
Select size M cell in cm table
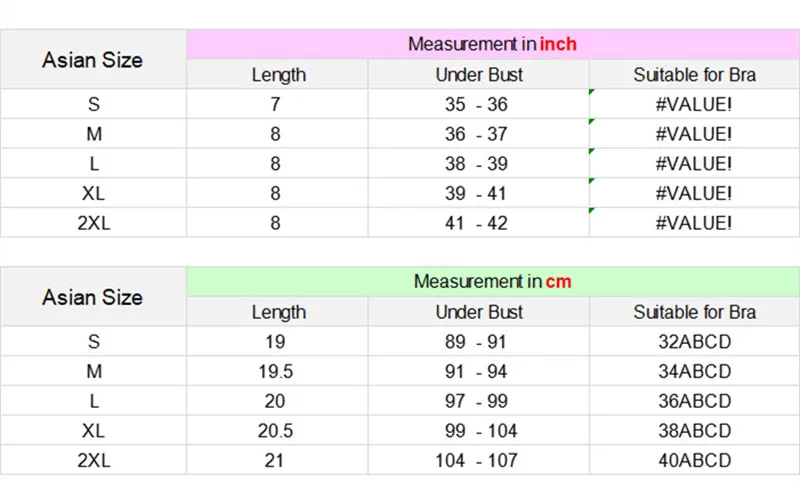93,371
